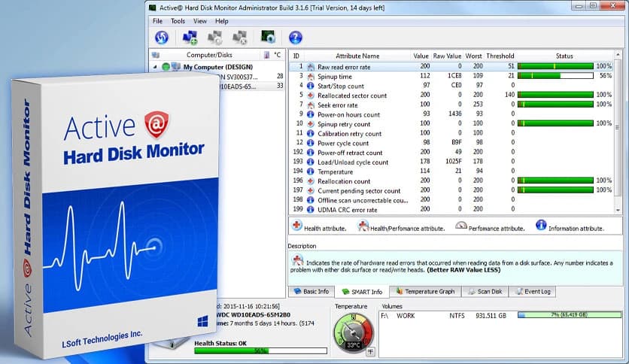Click the temperature gauge dial
629x364 pixels.
pyautogui.click(x=353, y=332)
